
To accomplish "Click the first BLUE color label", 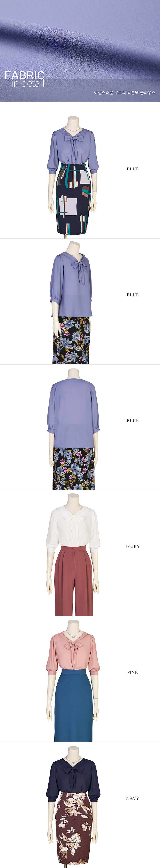I will pyautogui.click(x=133, y=169).
